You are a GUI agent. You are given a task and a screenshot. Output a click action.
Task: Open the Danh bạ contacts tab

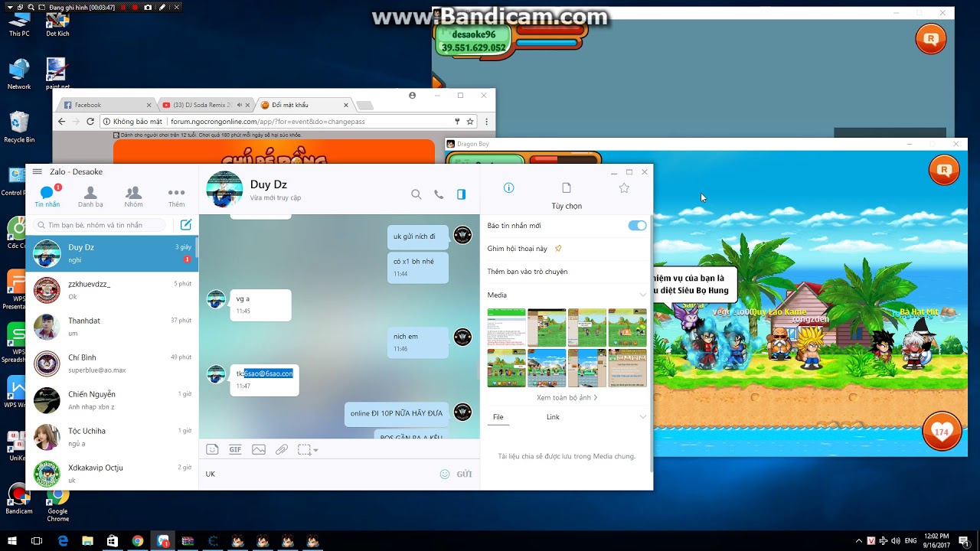[x=90, y=196]
